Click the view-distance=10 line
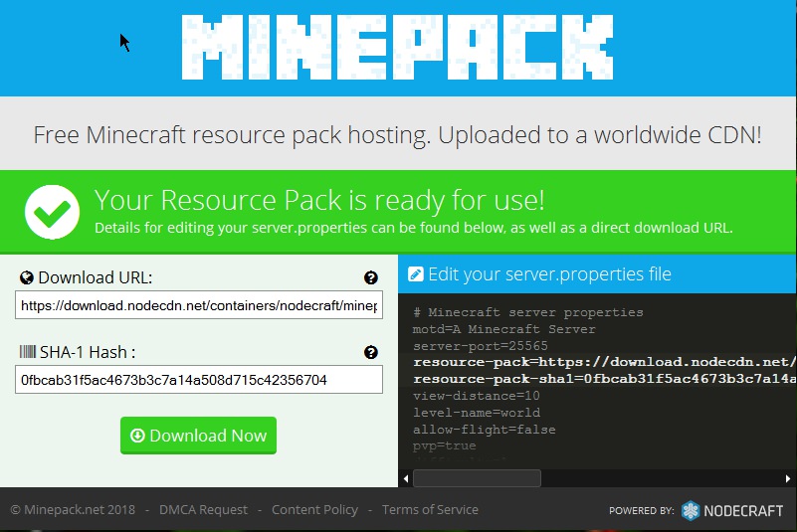 [x=477, y=396]
